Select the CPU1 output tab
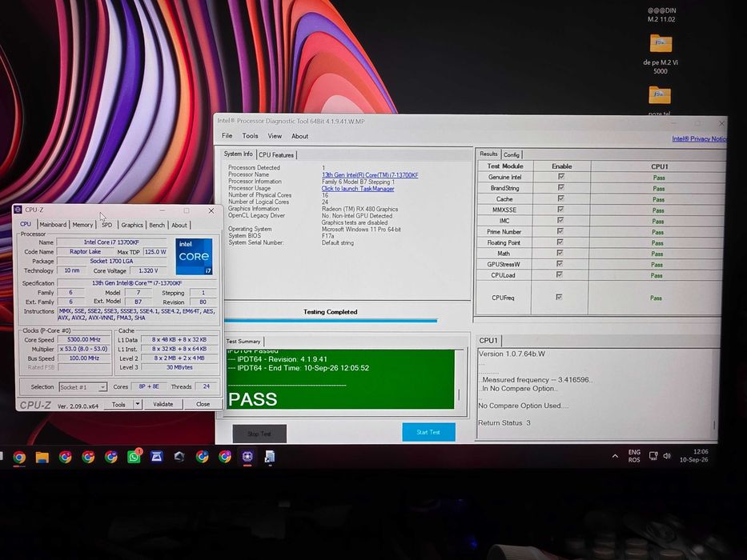Viewport: 747px width, 560px height. [488, 341]
